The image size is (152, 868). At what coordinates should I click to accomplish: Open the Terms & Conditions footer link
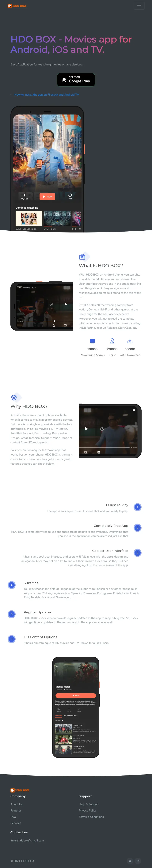pos(91,817)
